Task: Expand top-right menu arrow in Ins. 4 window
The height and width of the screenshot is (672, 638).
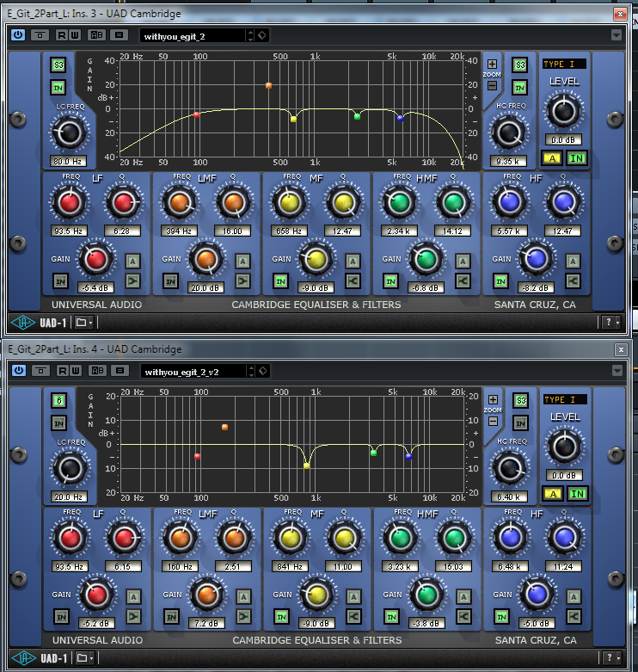Action: (617, 370)
